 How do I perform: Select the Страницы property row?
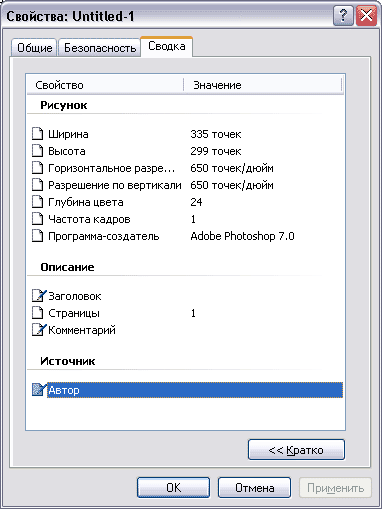(187, 313)
